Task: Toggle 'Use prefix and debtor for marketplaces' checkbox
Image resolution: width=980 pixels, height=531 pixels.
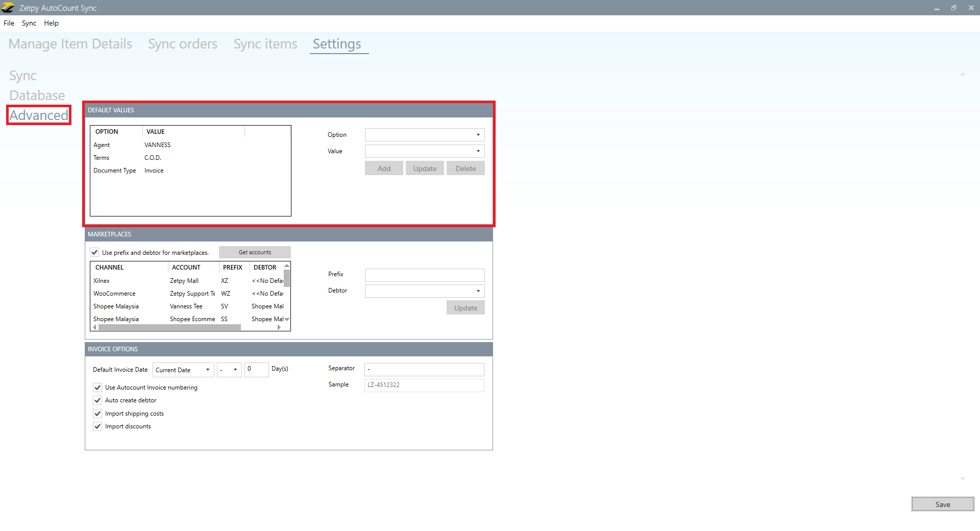Action: click(94, 252)
